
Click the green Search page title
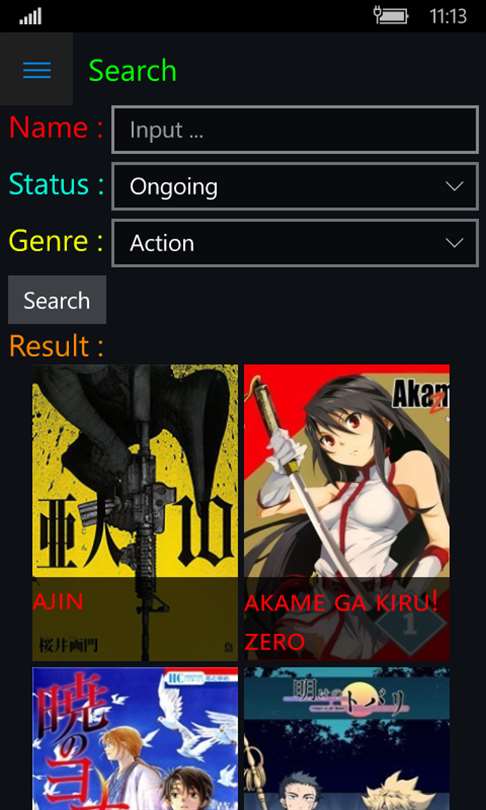(133, 71)
